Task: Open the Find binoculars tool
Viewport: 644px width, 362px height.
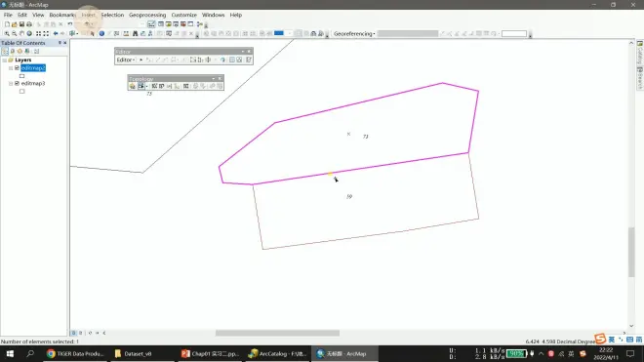Action: 135,34
